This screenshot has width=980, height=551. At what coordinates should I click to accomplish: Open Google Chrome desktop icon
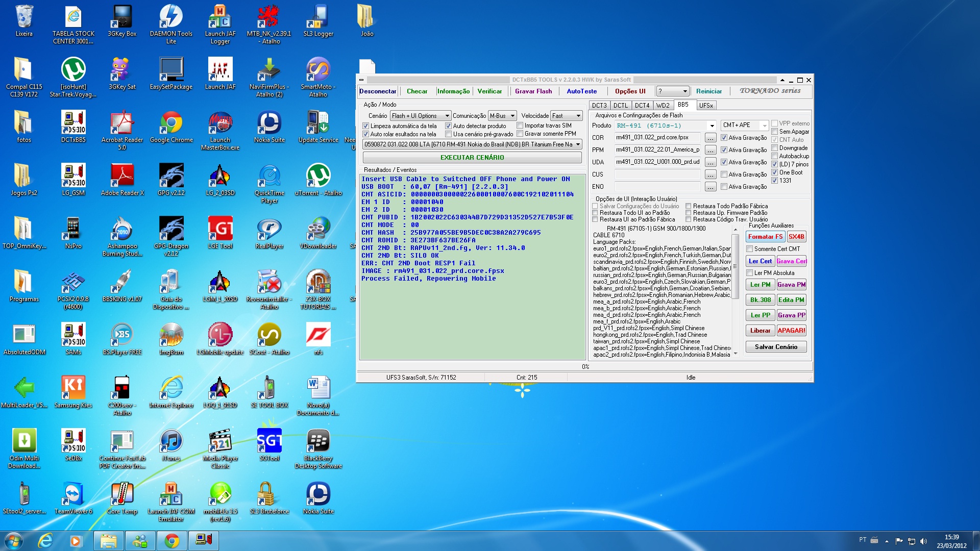coord(171,127)
